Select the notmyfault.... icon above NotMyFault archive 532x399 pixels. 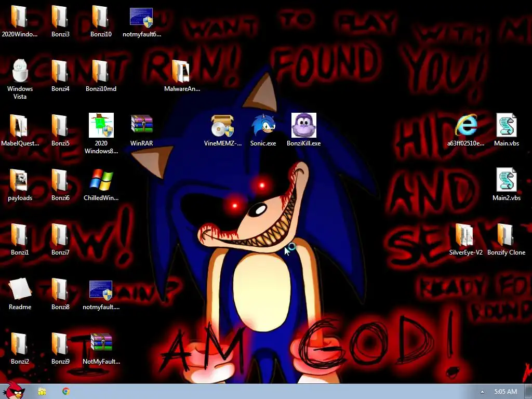pyautogui.click(x=101, y=290)
